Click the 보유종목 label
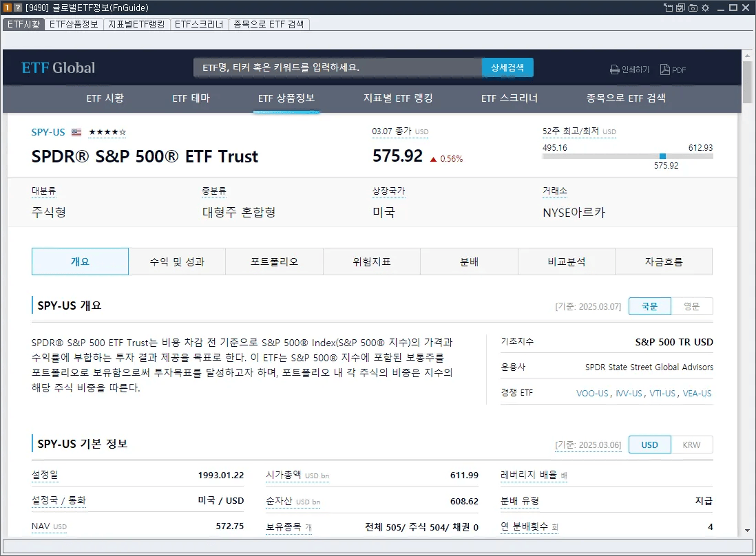 284,526
